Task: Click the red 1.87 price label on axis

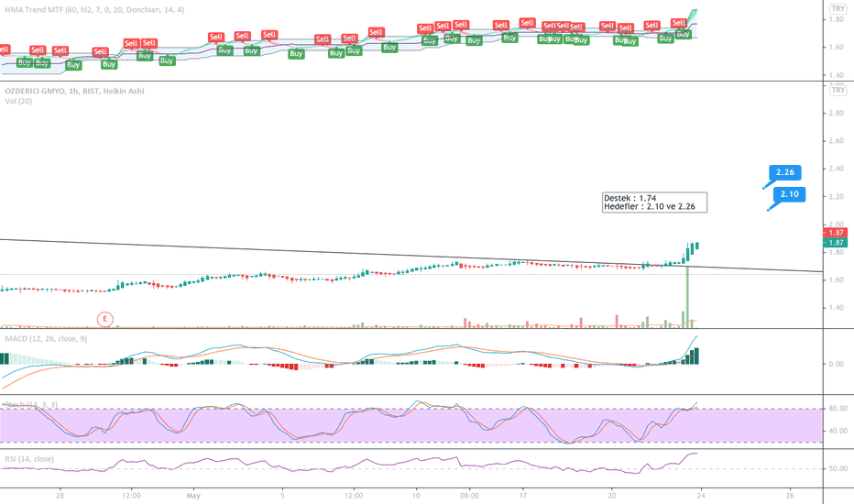Action: [836, 233]
